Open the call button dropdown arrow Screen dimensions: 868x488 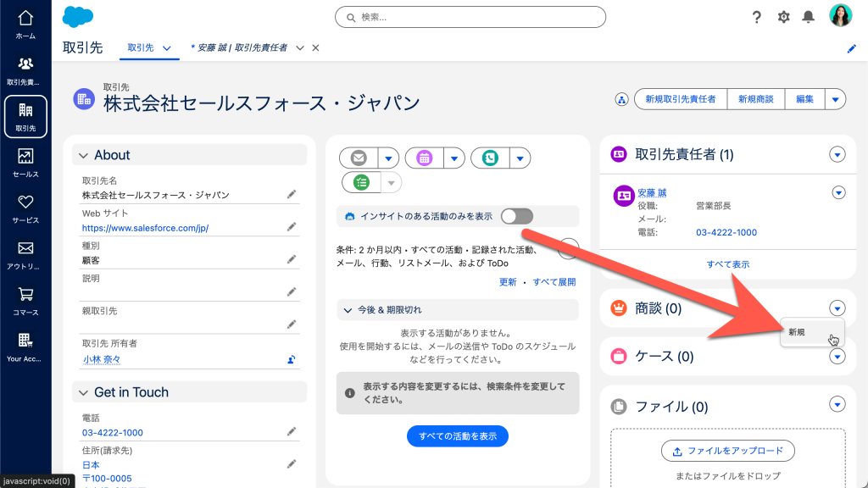coord(520,158)
